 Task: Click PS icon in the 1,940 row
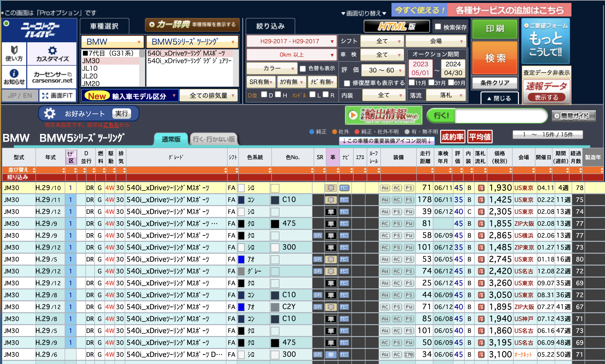[x=409, y=319]
